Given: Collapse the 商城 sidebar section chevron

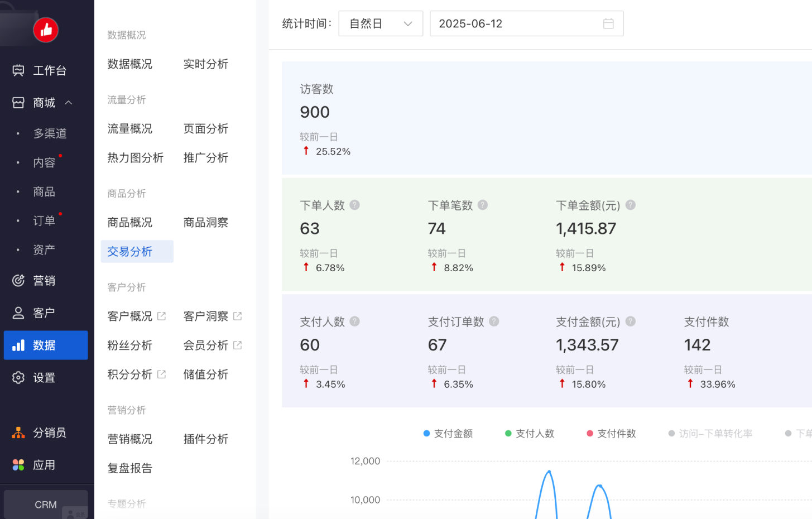Looking at the screenshot, I should click(x=69, y=103).
